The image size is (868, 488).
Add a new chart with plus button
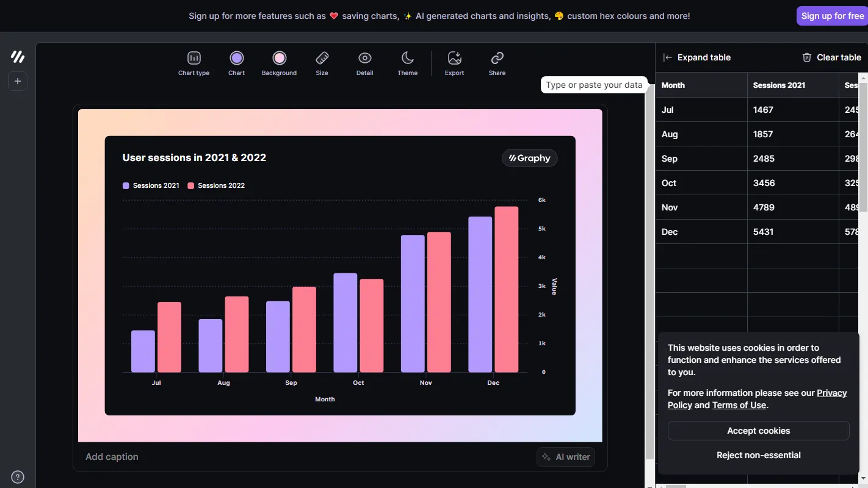pyautogui.click(x=18, y=81)
